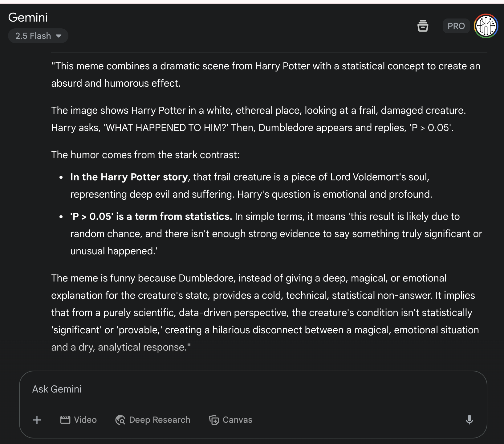Click the Gemini logo title
This screenshot has width=504, height=444.
(x=28, y=18)
